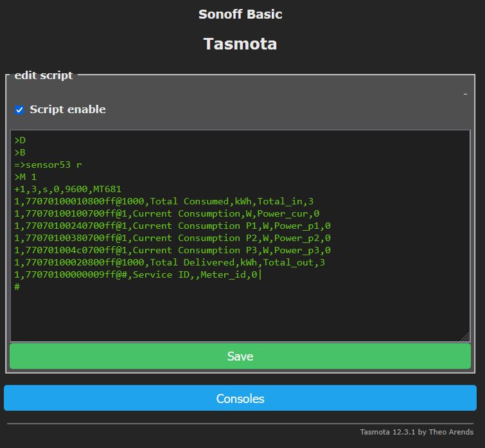Click the 'Service ID' Meter_id line
Viewport: 485px width, 448px height.
(137, 274)
